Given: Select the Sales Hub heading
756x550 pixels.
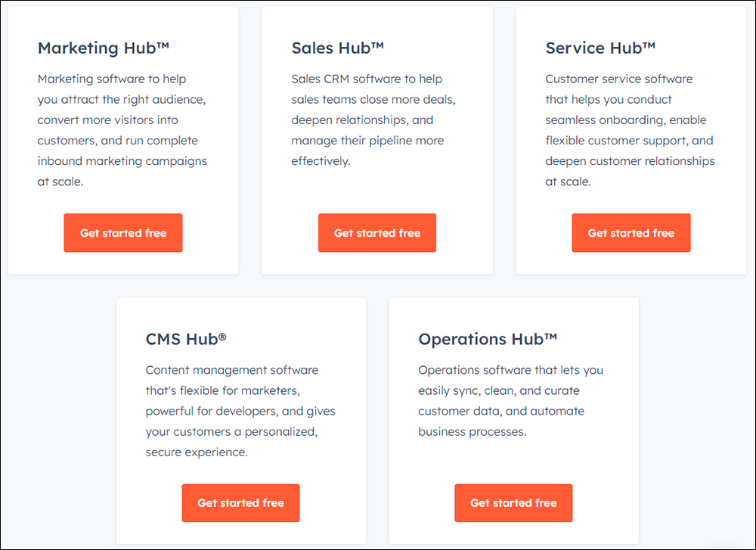Looking at the screenshot, I should (x=337, y=48).
